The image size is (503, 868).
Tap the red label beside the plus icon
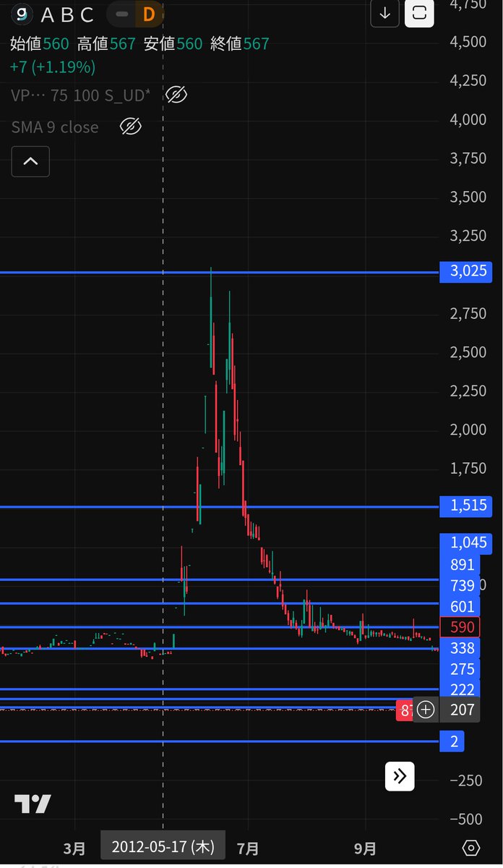click(x=405, y=710)
